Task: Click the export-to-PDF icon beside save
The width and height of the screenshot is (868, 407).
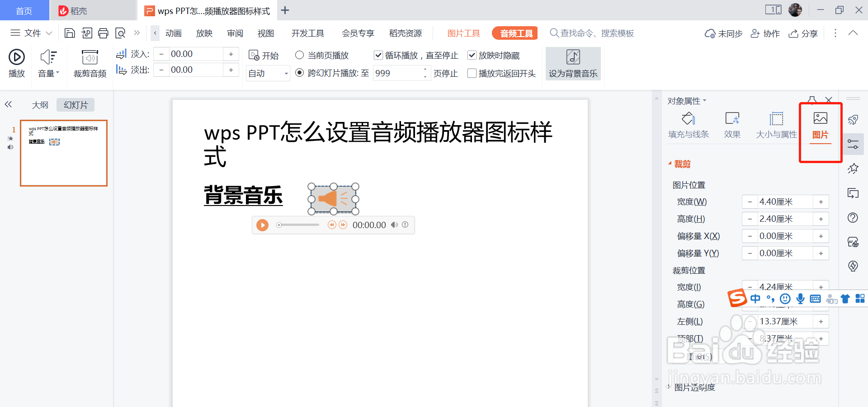Action: (87, 33)
